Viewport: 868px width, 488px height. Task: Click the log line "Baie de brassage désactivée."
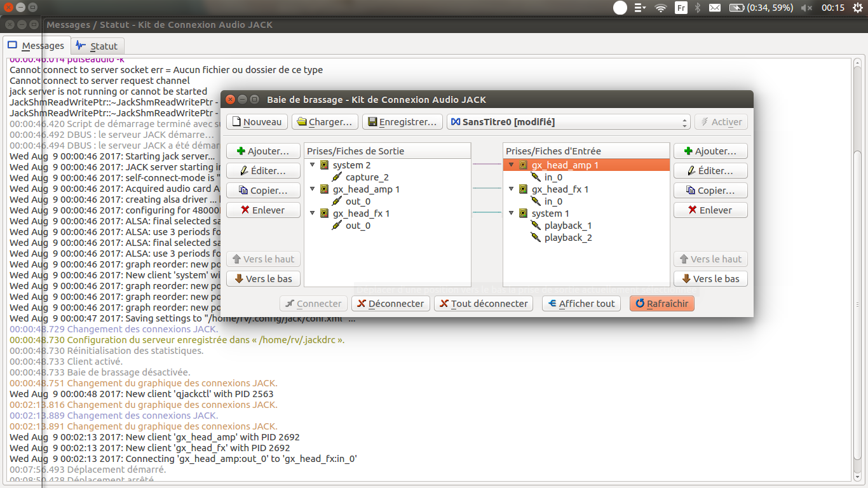[x=100, y=372]
